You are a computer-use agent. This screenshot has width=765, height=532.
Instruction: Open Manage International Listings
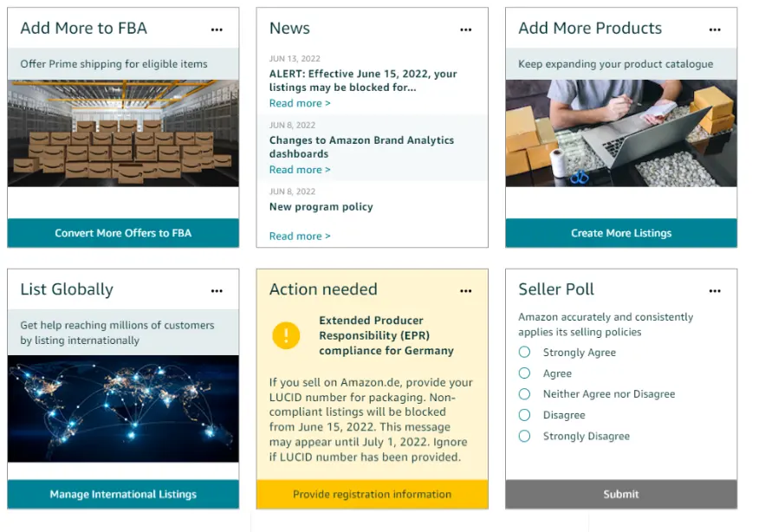pos(123,494)
